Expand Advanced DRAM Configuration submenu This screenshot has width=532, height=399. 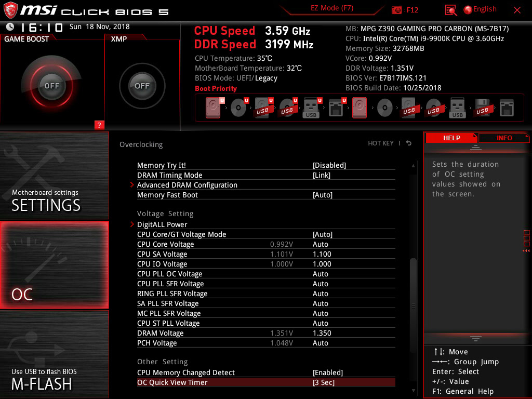tap(266, 185)
